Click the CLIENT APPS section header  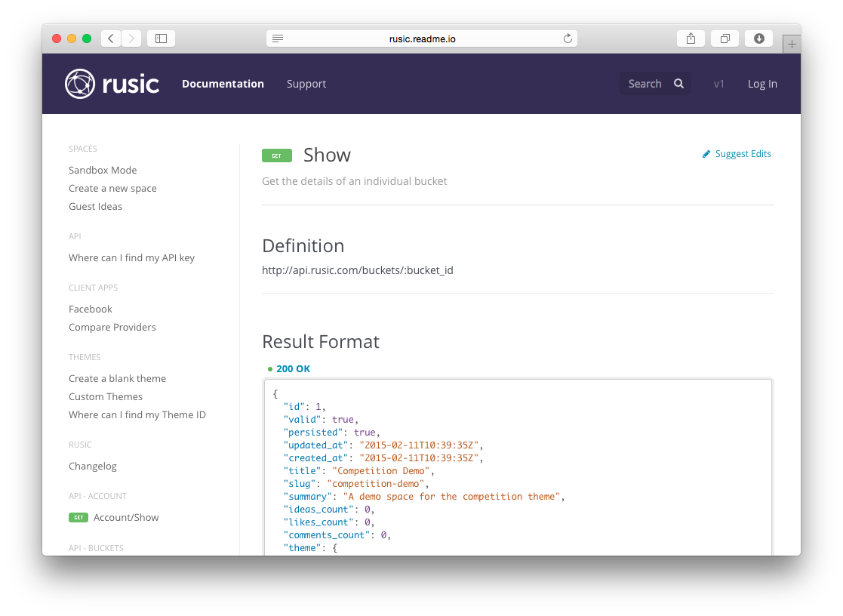93,288
